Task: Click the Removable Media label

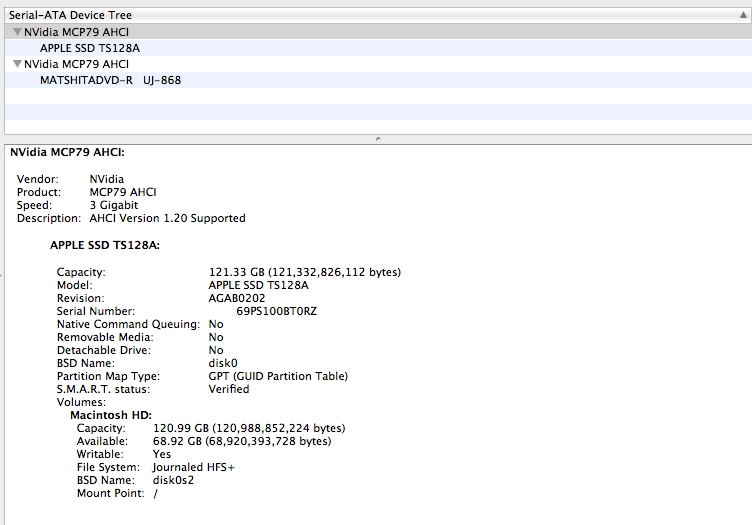Action: (105, 337)
